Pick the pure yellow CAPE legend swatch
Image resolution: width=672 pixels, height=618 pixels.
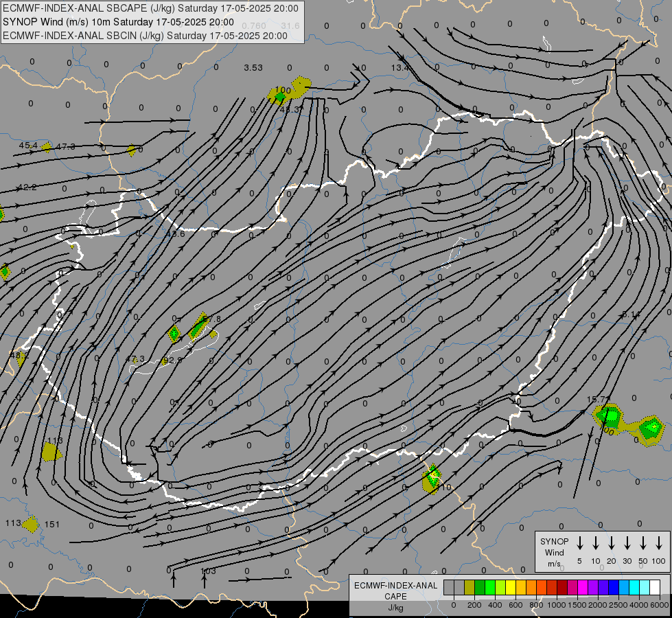pyautogui.click(x=511, y=588)
